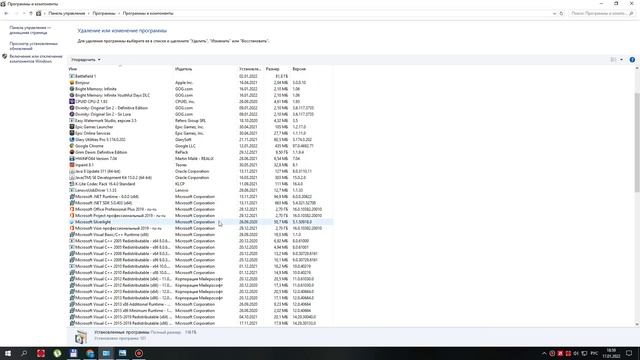Click the Apple Inc. publisher cell
Viewport: 640px width, 360px height.
click(x=184, y=82)
